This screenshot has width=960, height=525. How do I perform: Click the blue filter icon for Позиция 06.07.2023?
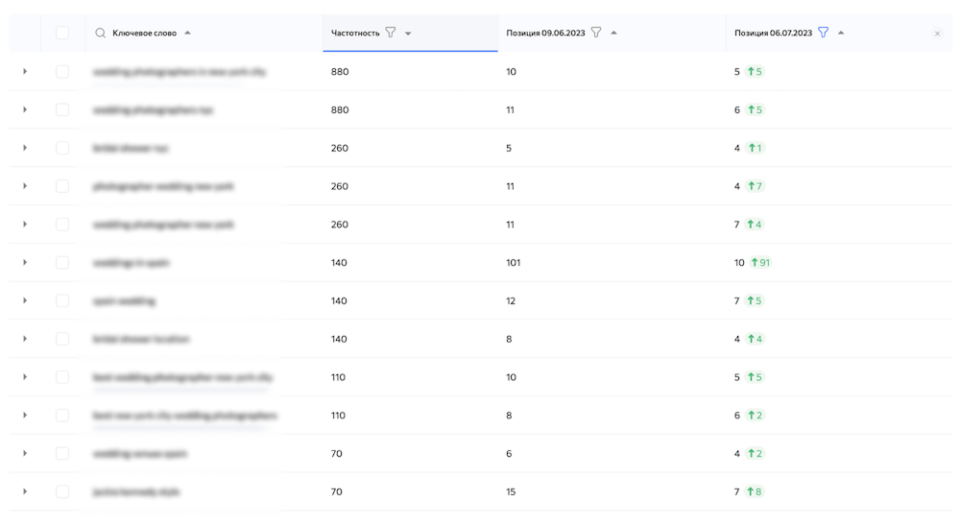(823, 33)
